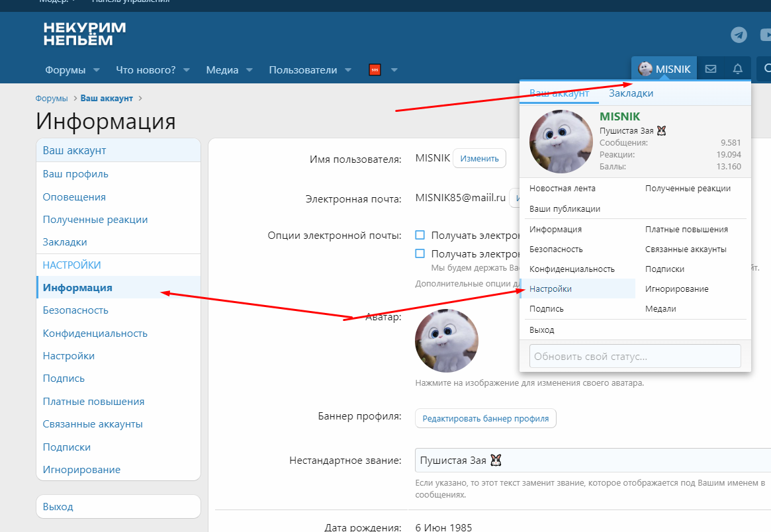The height and width of the screenshot is (532, 771).
Task: Open the bell notifications icon
Action: click(737, 69)
